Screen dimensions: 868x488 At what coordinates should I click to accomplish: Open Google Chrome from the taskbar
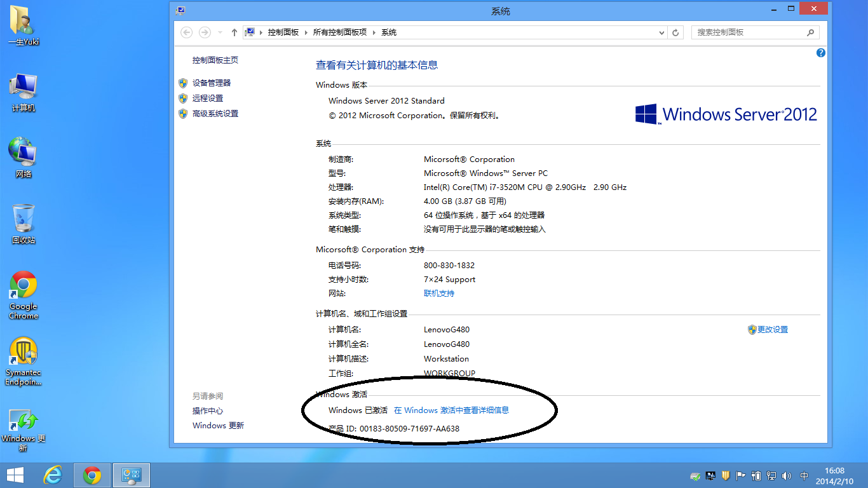tap(92, 475)
